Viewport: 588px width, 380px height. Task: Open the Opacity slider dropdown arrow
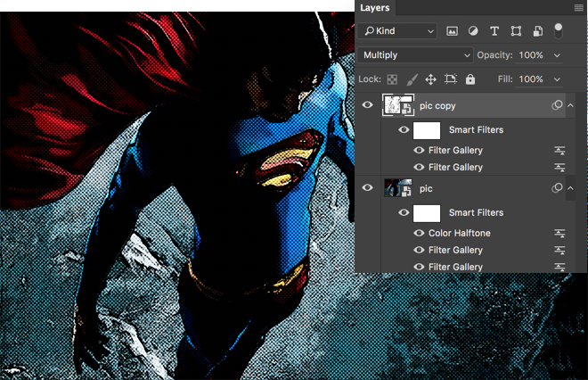[x=558, y=55]
